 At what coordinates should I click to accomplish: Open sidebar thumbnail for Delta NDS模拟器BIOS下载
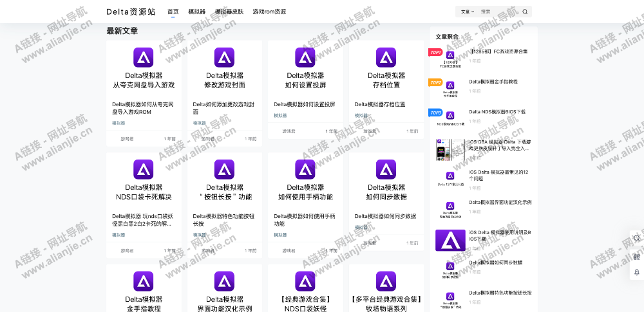pos(450,118)
